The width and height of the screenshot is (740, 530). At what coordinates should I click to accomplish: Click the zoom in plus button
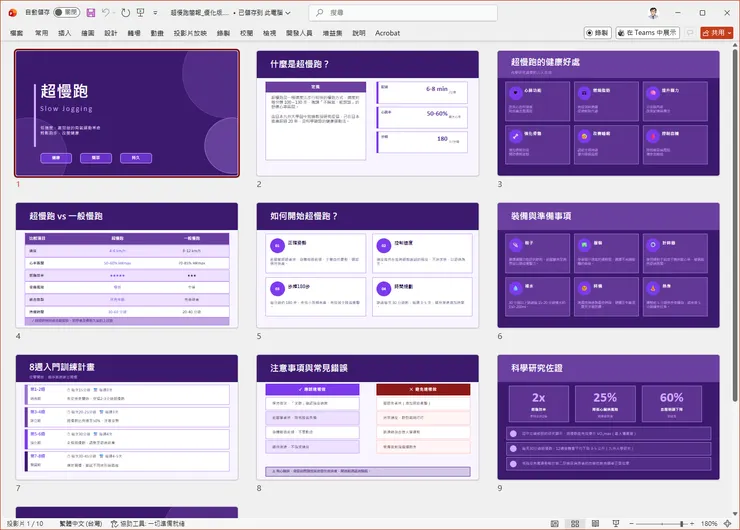pyautogui.click(x=692, y=523)
